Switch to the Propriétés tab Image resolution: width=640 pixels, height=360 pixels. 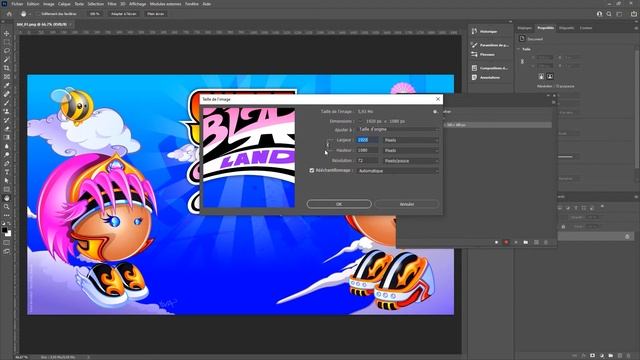546,28
